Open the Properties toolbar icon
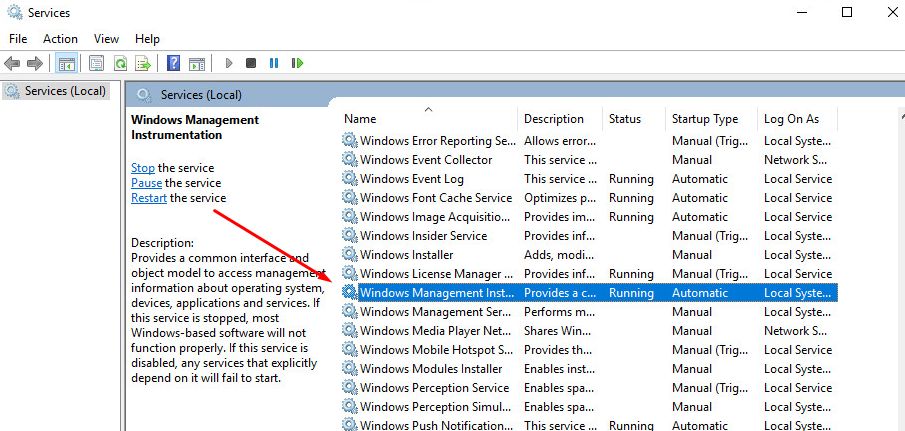 coord(96,63)
